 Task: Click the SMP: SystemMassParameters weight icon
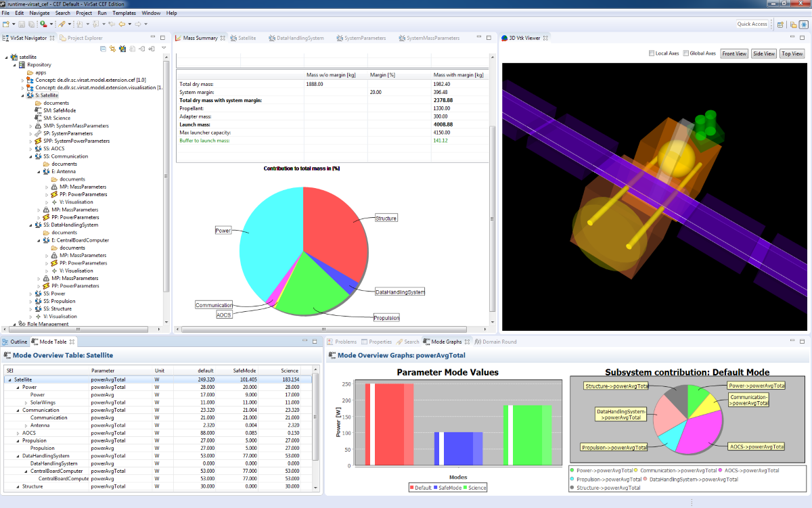tap(37, 126)
